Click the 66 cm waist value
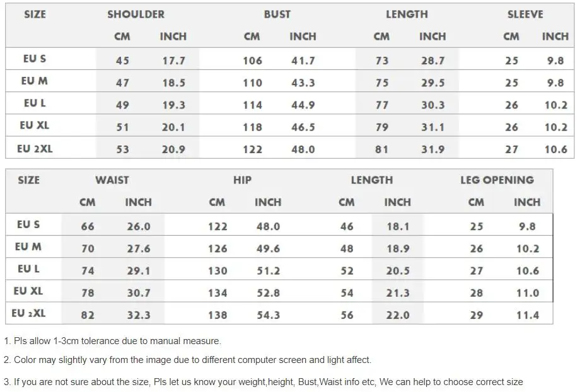Viewport: 580px width, 392px height. coord(88,227)
